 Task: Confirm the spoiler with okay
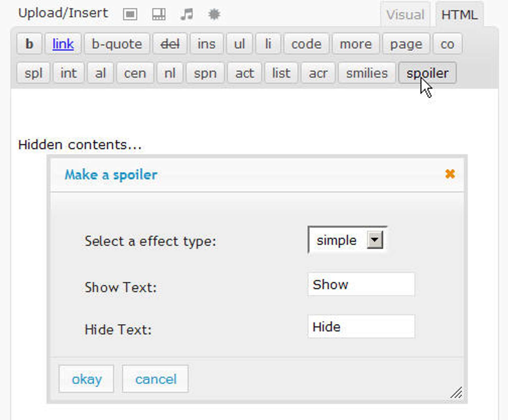point(86,379)
